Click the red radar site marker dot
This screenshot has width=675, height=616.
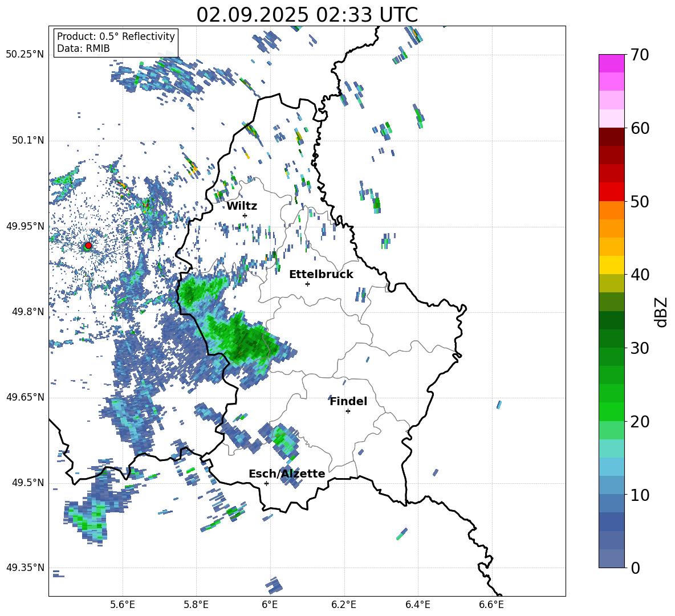pyautogui.click(x=88, y=245)
